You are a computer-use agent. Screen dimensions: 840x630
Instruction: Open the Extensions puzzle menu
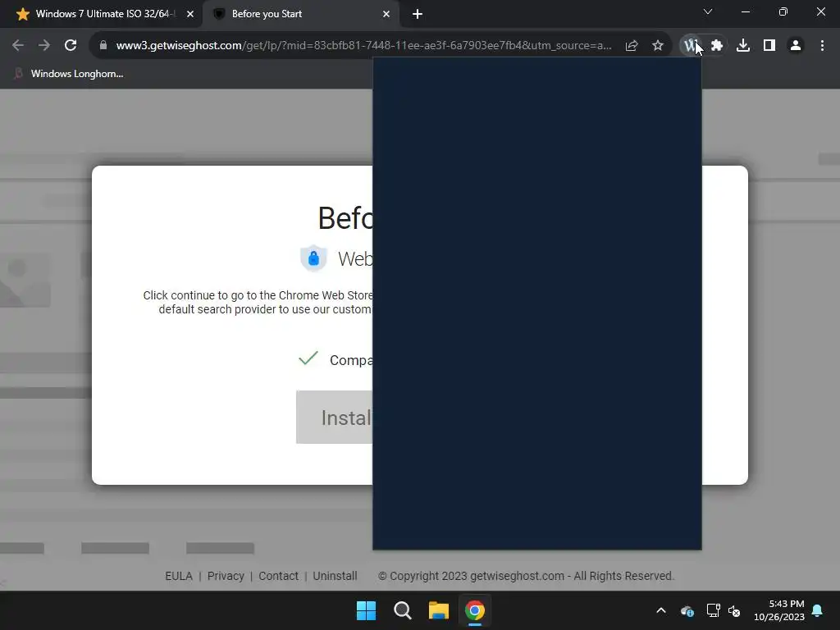717,46
